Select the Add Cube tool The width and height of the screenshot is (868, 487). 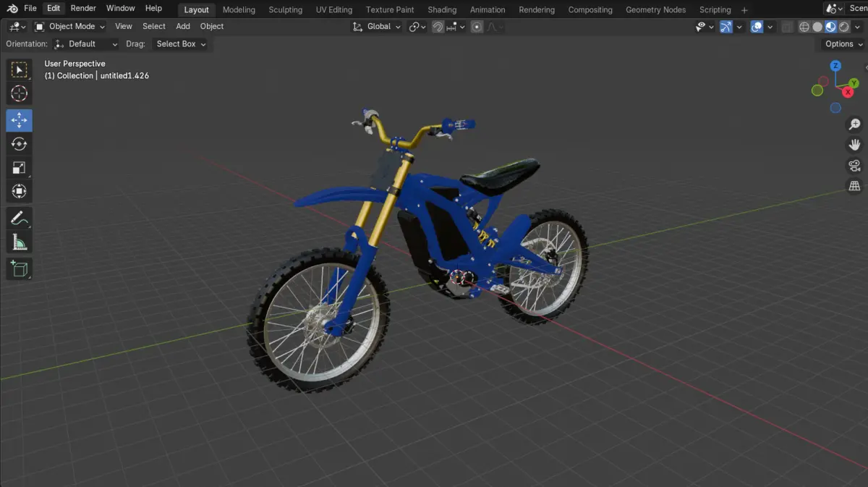[20, 268]
